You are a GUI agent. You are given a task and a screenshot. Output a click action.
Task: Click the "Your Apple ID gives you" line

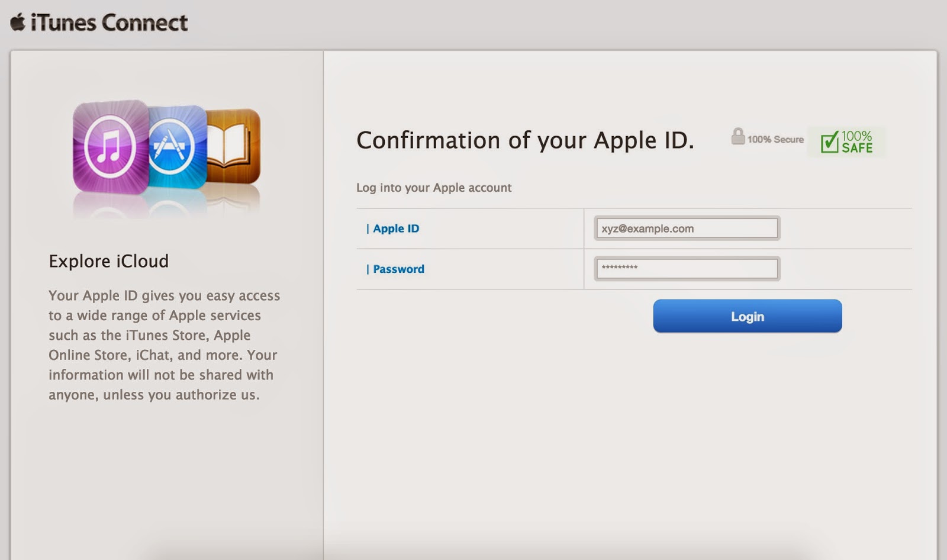(164, 295)
